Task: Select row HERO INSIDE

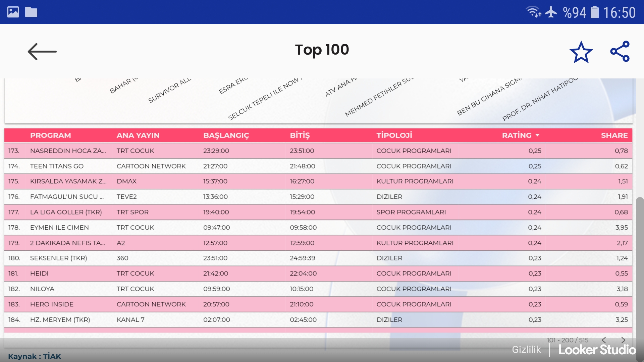Action: [x=318, y=304]
